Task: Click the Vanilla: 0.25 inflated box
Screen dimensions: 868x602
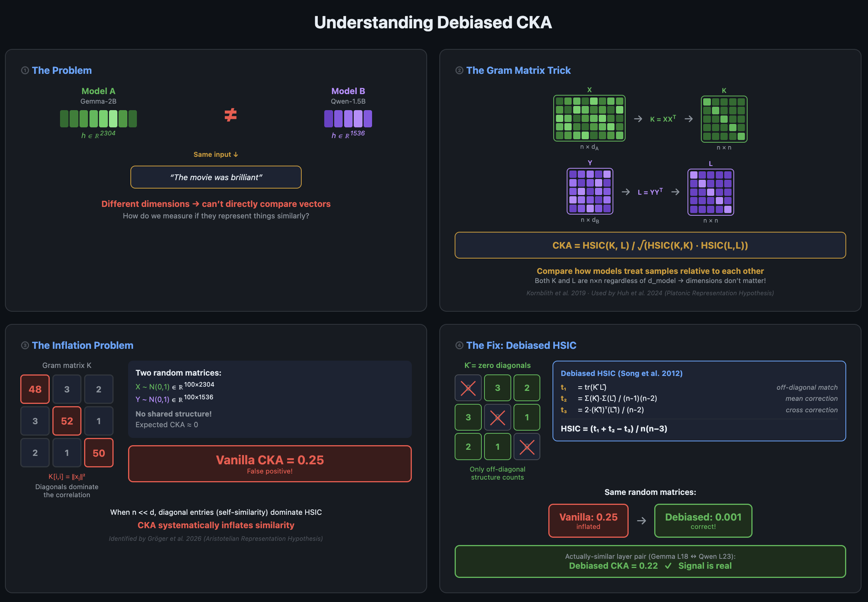Action: (x=588, y=521)
